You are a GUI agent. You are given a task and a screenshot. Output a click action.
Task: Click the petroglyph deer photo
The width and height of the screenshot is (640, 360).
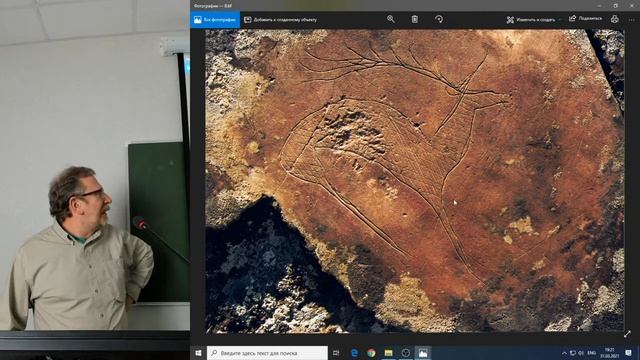(415, 181)
